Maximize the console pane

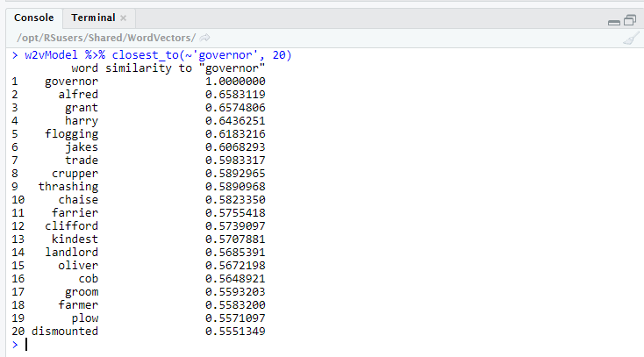pos(630,20)
